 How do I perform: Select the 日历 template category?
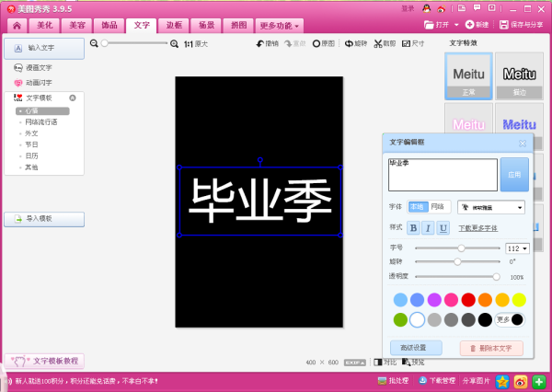31,156
